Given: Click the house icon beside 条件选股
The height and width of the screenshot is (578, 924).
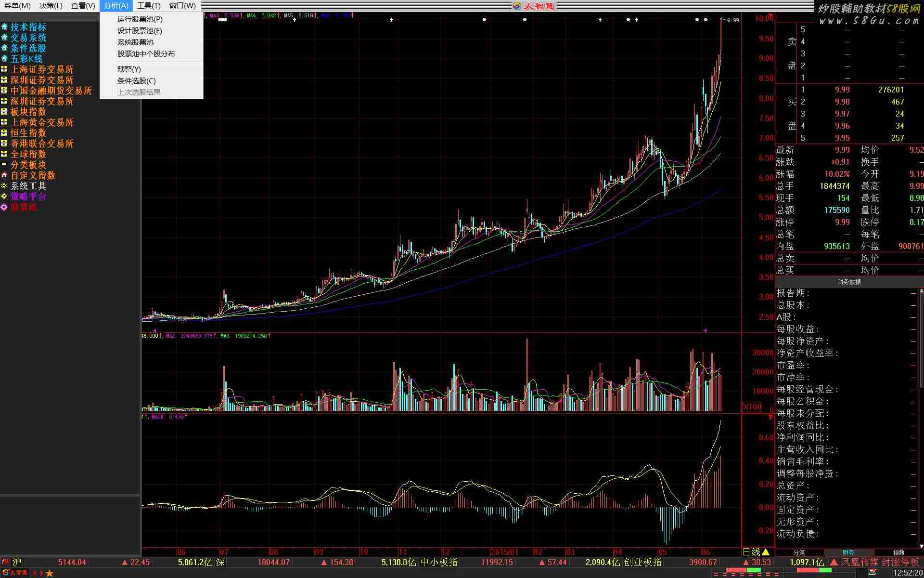Looking at the screenshot, I should click(4, 48).
